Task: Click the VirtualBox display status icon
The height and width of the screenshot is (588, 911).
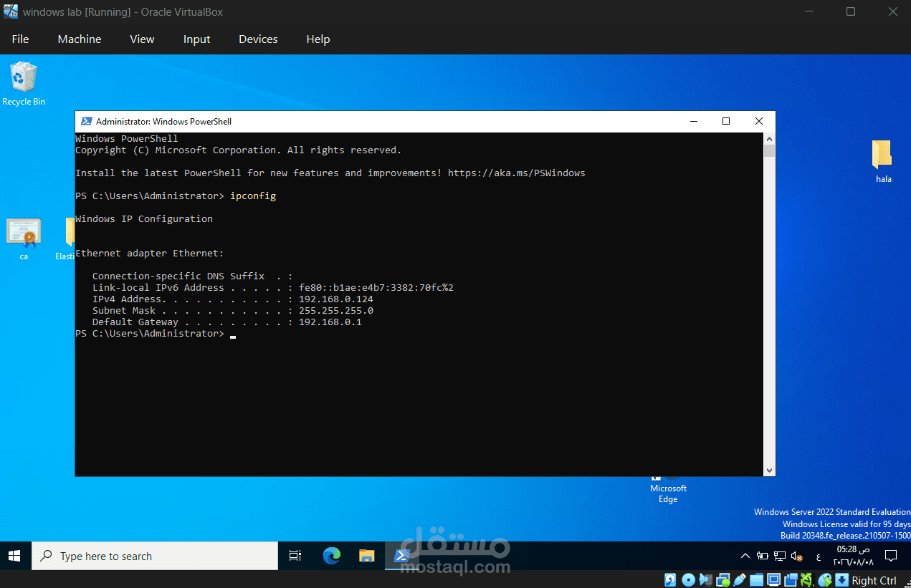Action: 773,580
